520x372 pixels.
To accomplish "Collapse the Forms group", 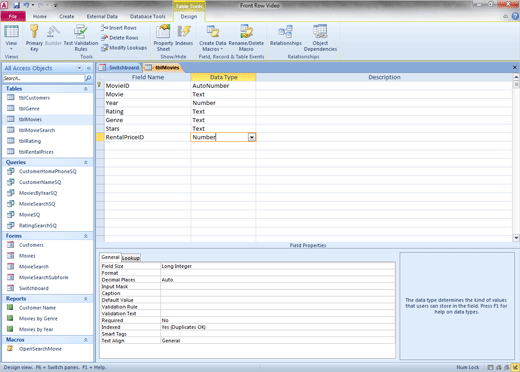I will [x=86, y=236].
